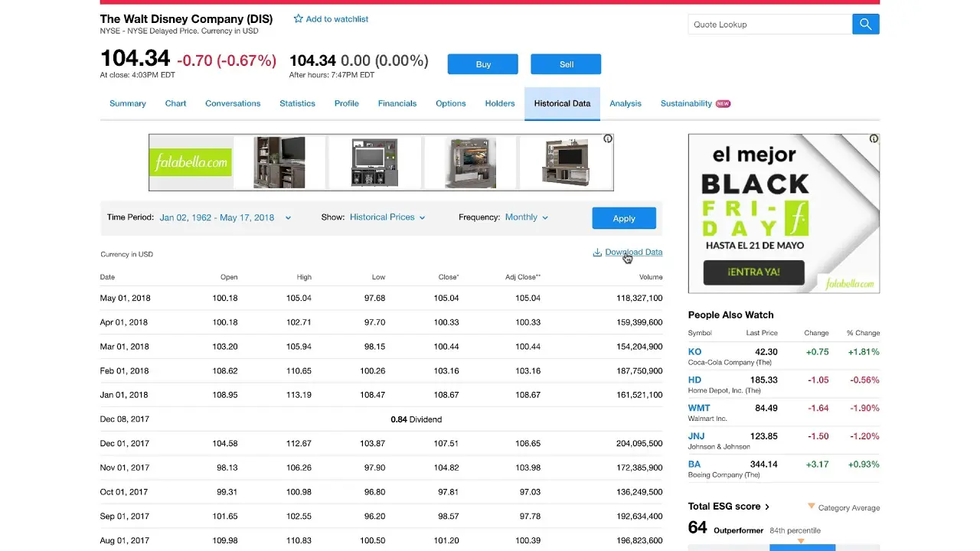The image size is (980, 551).
Task: Click the People Also Watch heading
Action: 730,315
